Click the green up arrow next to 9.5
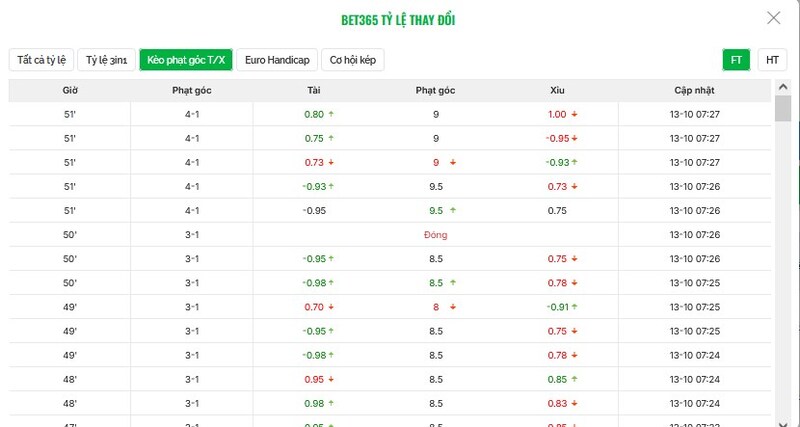 [453, 211]
